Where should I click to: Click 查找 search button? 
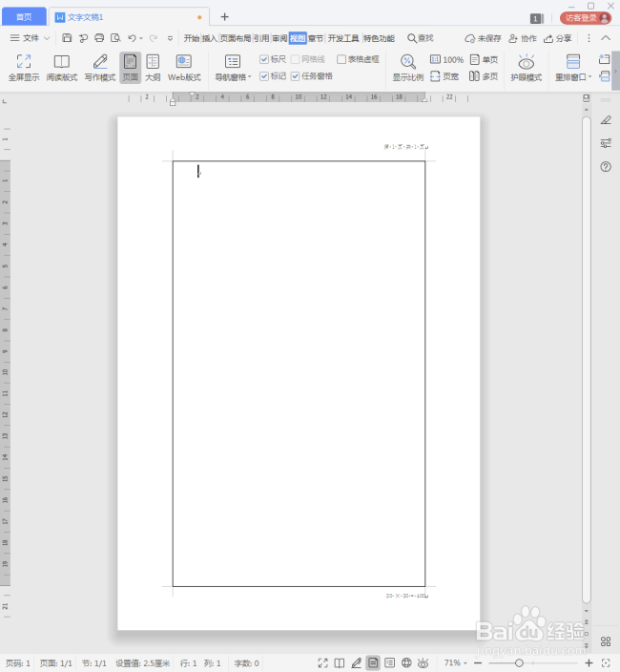(421, 38)
